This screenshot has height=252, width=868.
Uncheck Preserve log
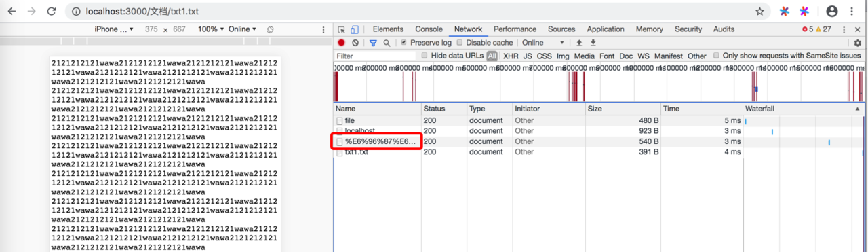click(x=404, y=43)
